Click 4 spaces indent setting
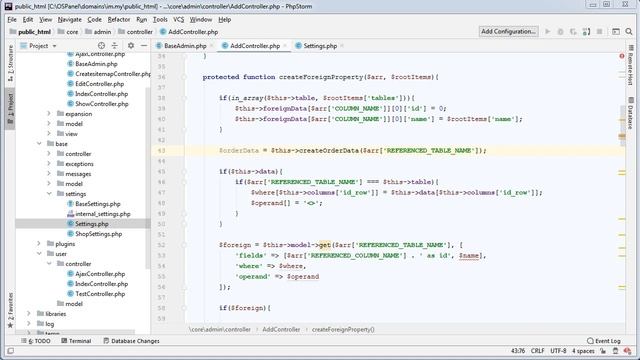 [x=583, y=351]
